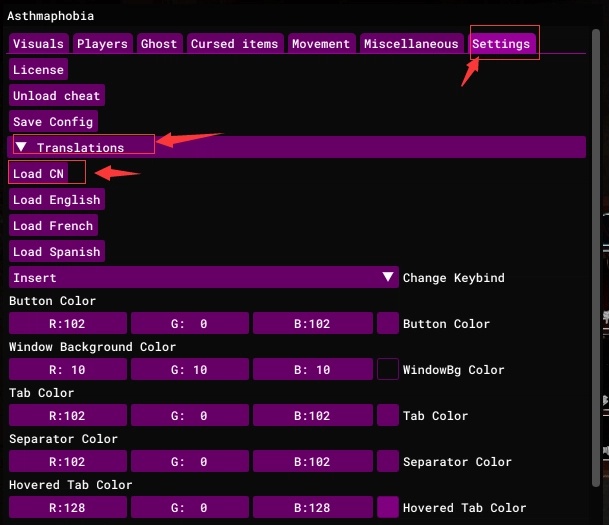Go to the Movement tab

tap(321, 44)
